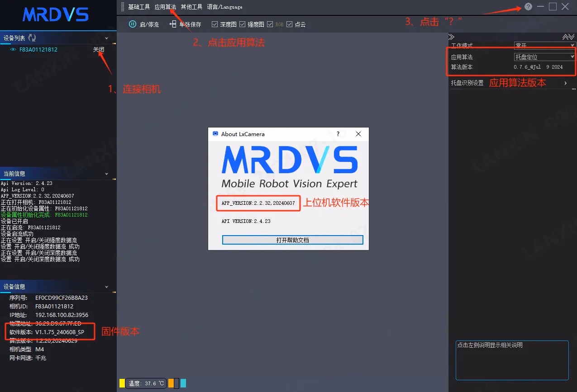Click the 启/停流 button label
Viewport: 577px width, 392px height.
[149, 25]
